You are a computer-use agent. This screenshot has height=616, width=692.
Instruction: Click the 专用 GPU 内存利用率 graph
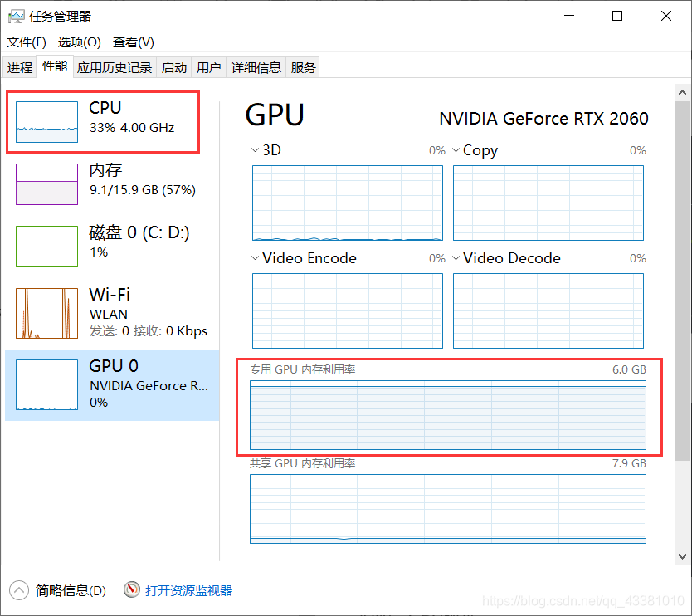(447, 411)
